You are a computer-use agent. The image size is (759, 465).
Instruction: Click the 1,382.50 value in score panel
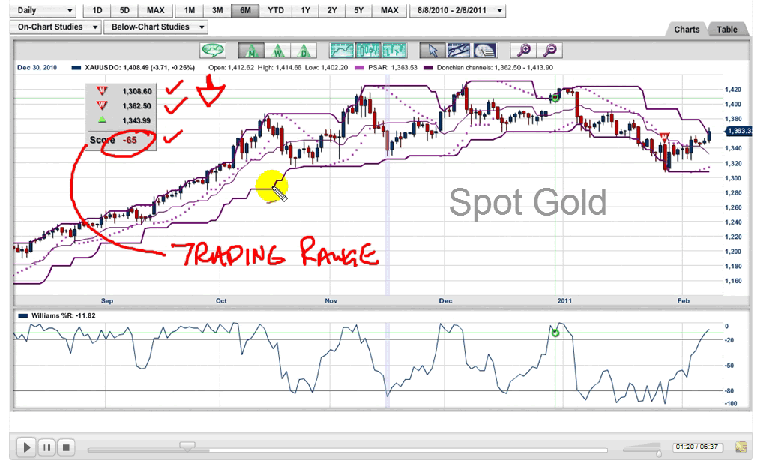click(x=137, y=105)
